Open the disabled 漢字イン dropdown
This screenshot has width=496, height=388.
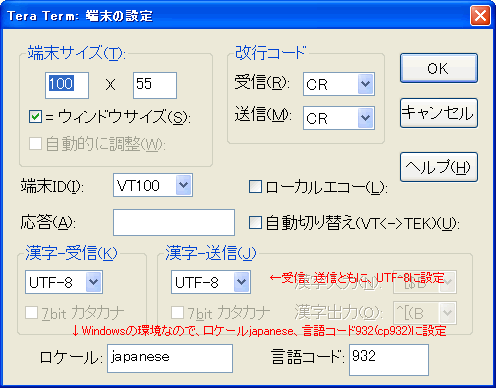pos(425,282)
